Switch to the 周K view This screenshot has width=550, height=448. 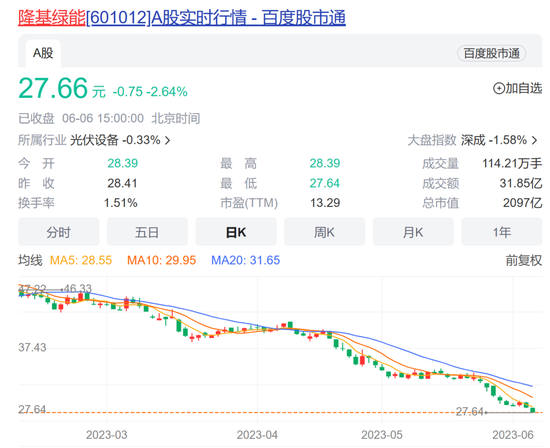pos(324,232)
